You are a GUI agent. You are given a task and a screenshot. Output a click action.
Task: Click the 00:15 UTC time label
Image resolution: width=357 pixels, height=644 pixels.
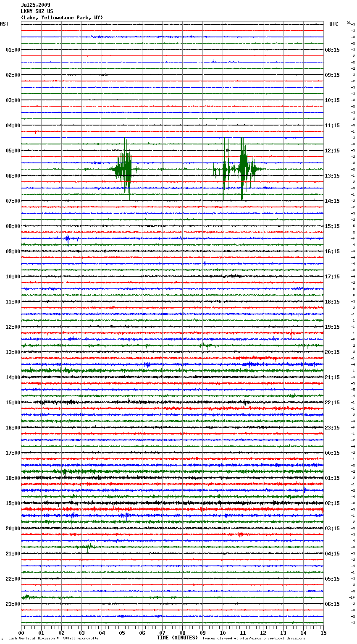point(332,453)
